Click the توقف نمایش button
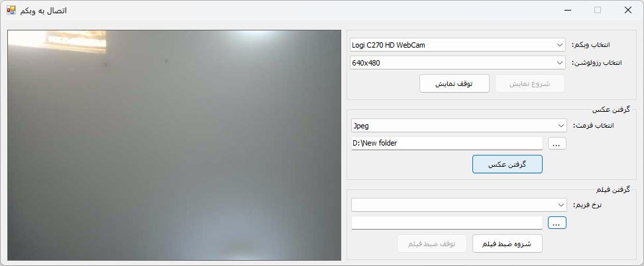The width and height of the screenshot is (644, 266). click(455, 84)
